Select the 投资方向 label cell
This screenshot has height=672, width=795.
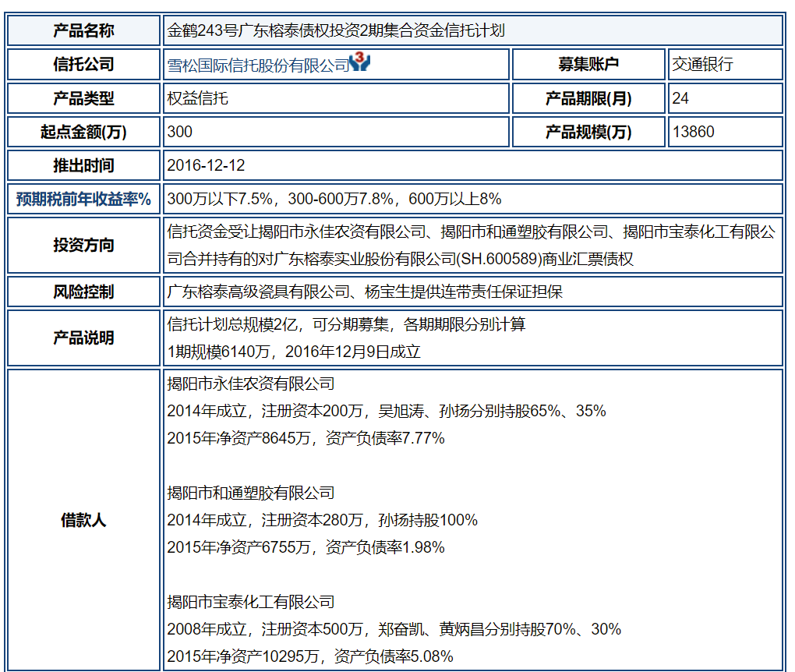83,244
